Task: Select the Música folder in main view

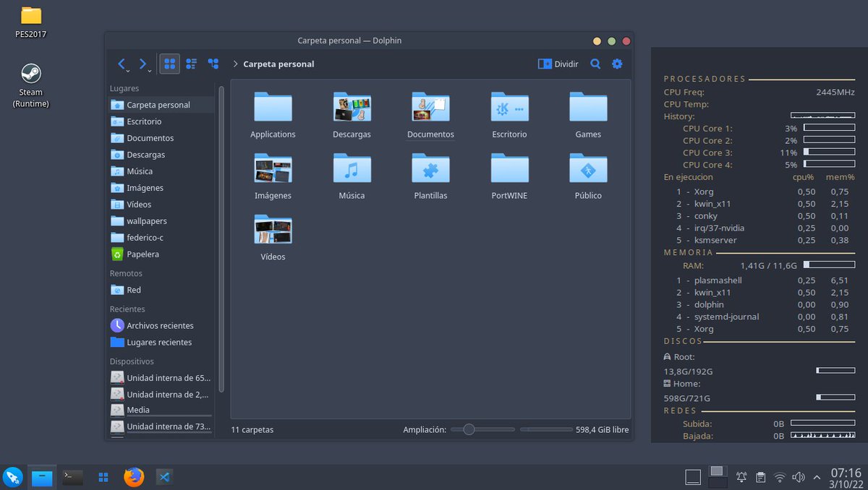Action: [352, 176]
